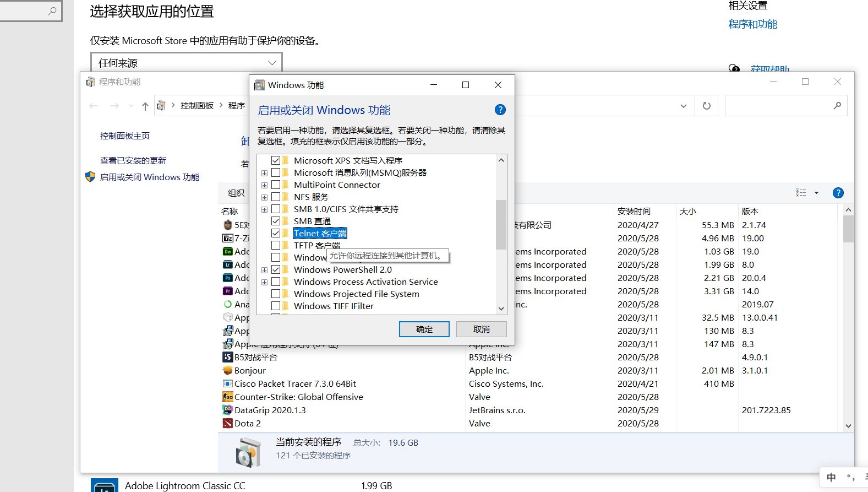
Task: Click Programs and Features search field
Action: tap(786, 106)
